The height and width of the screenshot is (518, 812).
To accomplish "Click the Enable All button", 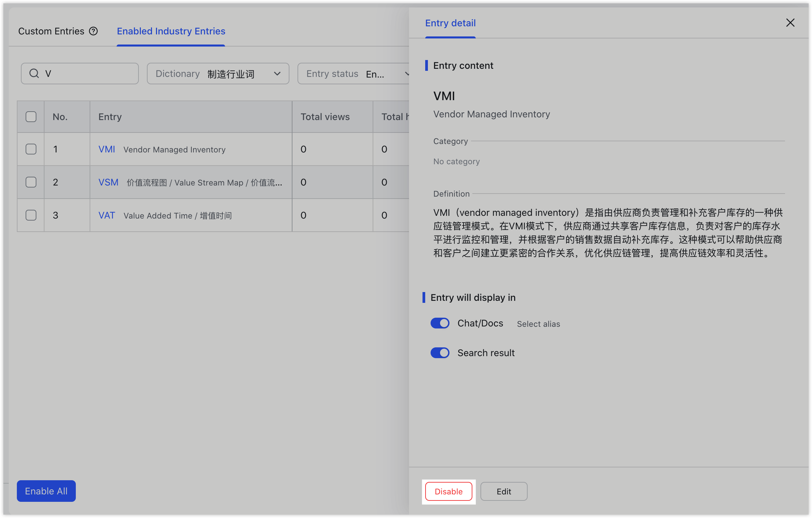I will click(x=46, y=491).
